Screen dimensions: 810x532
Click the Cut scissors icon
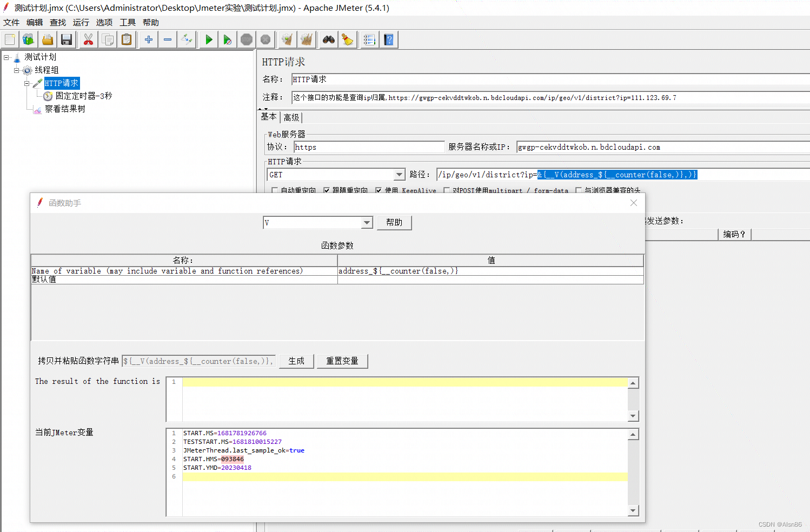(88, 39)
